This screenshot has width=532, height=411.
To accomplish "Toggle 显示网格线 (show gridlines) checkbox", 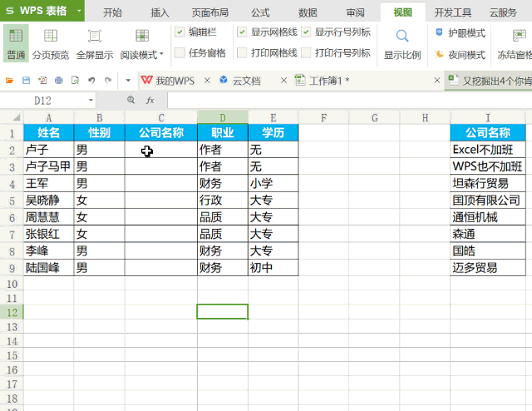I will click(242, 32).
